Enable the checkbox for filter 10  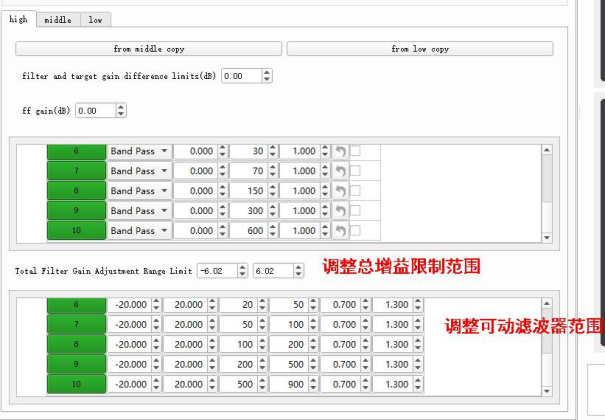[355, 230]
